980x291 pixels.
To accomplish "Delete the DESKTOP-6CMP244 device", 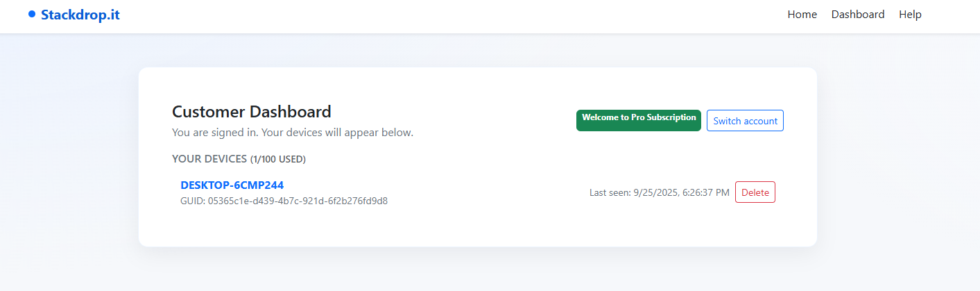I will click(x=755, y=192).
